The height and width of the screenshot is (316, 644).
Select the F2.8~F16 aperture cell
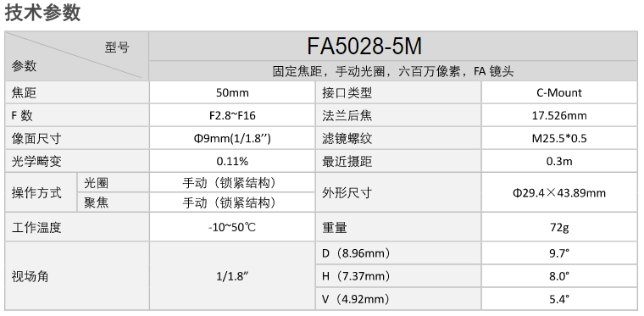click(x=232, y=116)
